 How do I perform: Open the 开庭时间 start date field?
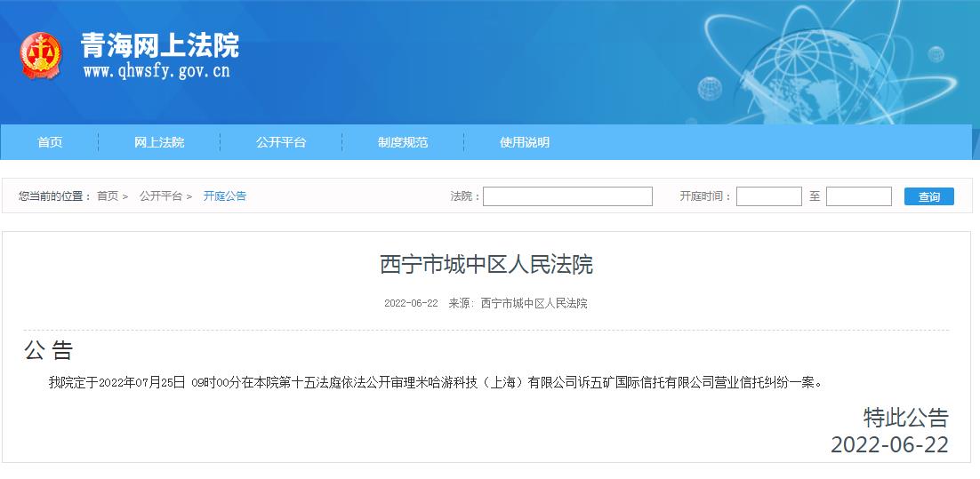(768, 196)
